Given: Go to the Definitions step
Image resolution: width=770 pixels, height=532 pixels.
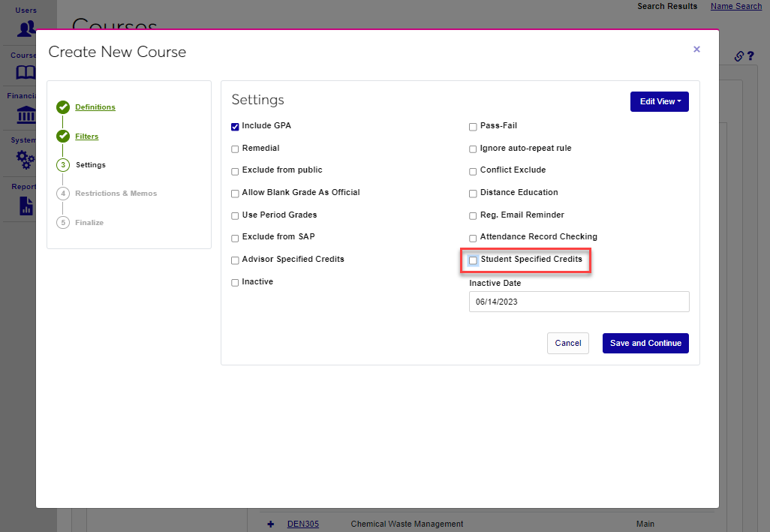Looking at the screenshot, I should (95, 107).
